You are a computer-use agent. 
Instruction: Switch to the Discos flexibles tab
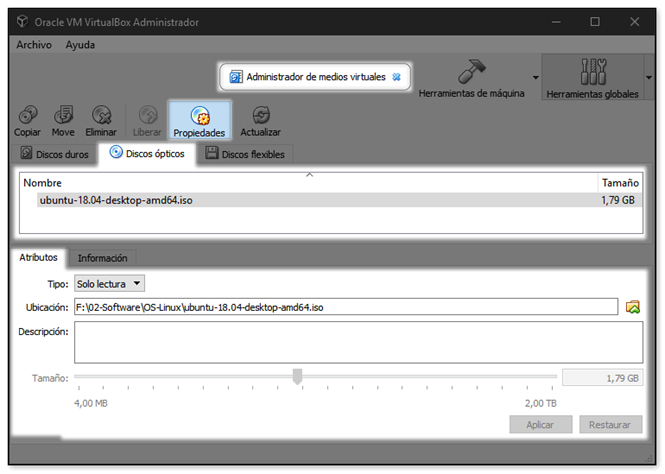click(245, 154)
